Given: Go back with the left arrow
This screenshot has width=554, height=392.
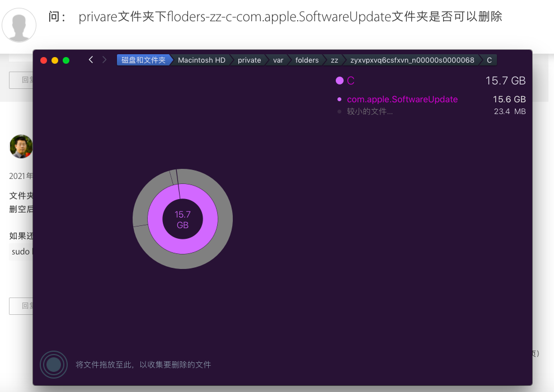Looking at the screenshot, I should coord(91,60).
